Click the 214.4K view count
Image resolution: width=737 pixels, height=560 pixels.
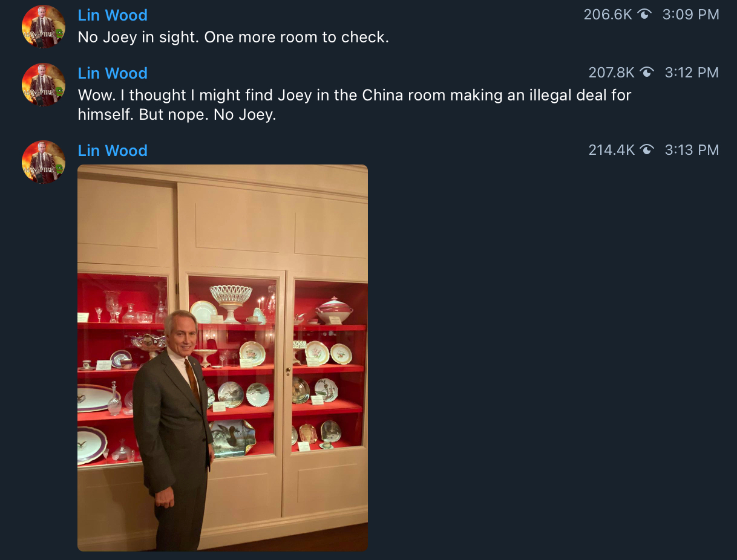tap(611, 151)
